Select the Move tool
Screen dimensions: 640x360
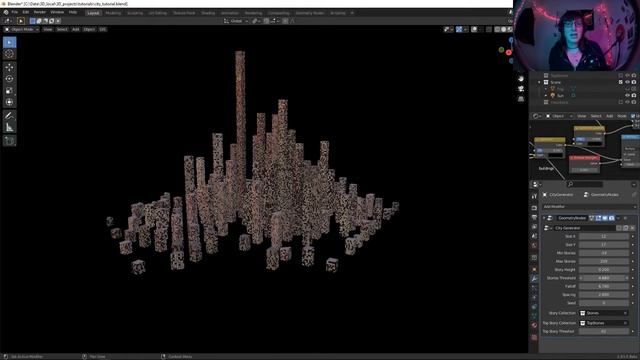pos(9,67)
